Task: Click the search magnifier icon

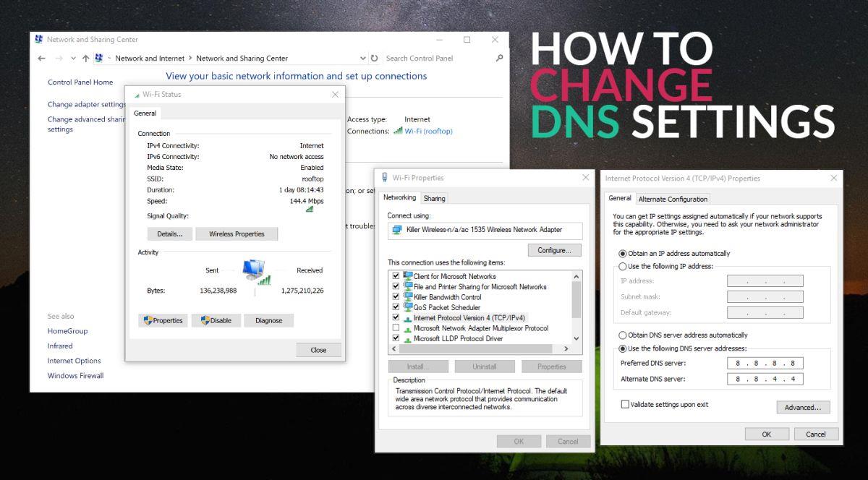Action: [x=499, y=59]
